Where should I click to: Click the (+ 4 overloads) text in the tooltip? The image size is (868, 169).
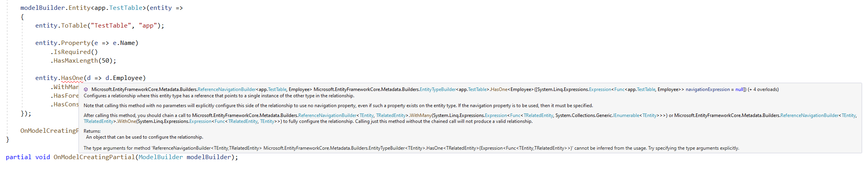(x=763, y=89)
